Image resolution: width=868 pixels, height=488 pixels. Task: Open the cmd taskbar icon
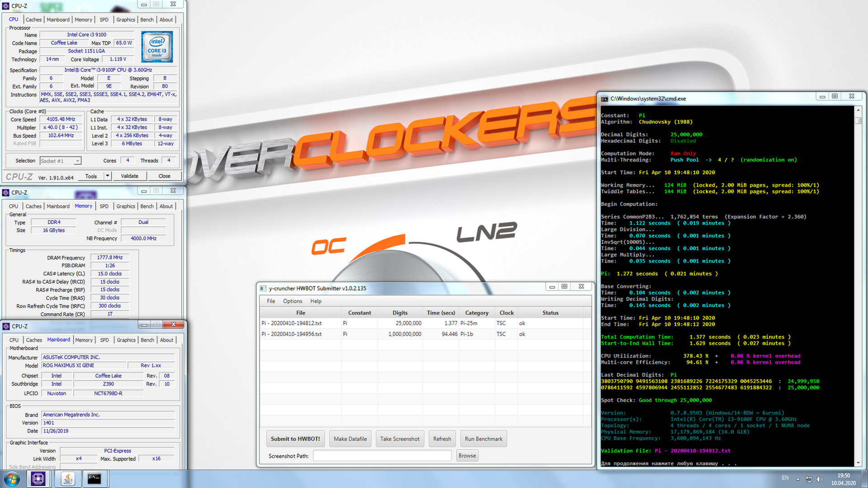click(x=94, y=479)
